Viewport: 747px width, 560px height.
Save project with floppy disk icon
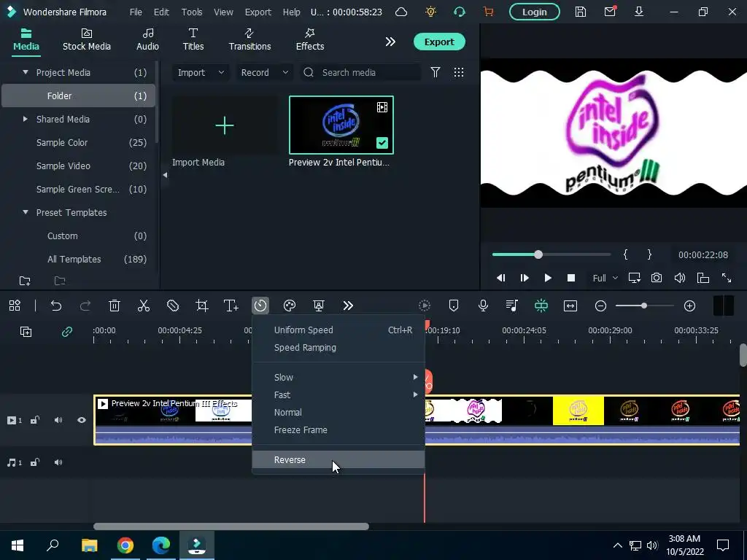point(581,12)
